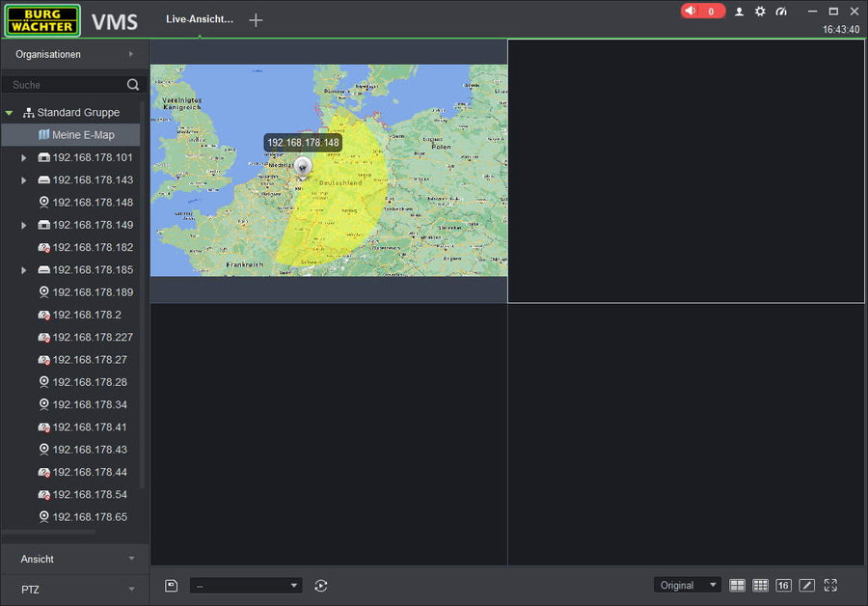
Task: Collapse the Standard Gruppe tree
Action: pos(10,113)
